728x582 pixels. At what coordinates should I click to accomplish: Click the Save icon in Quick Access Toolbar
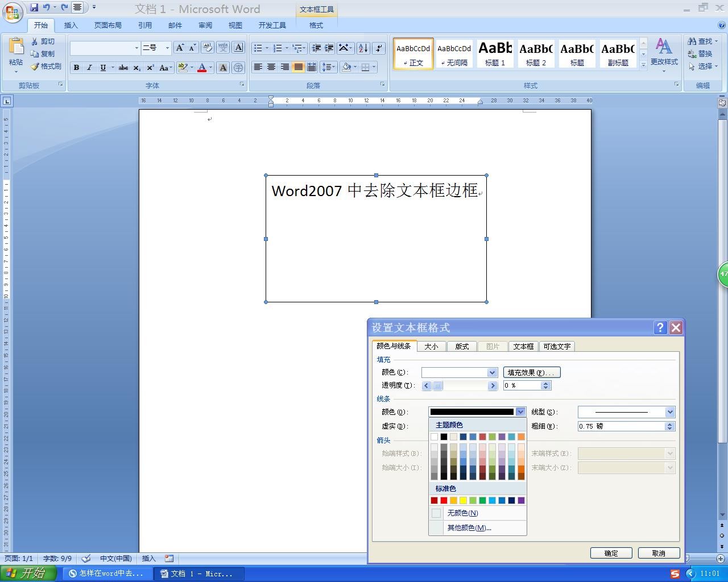pos(34,7)
